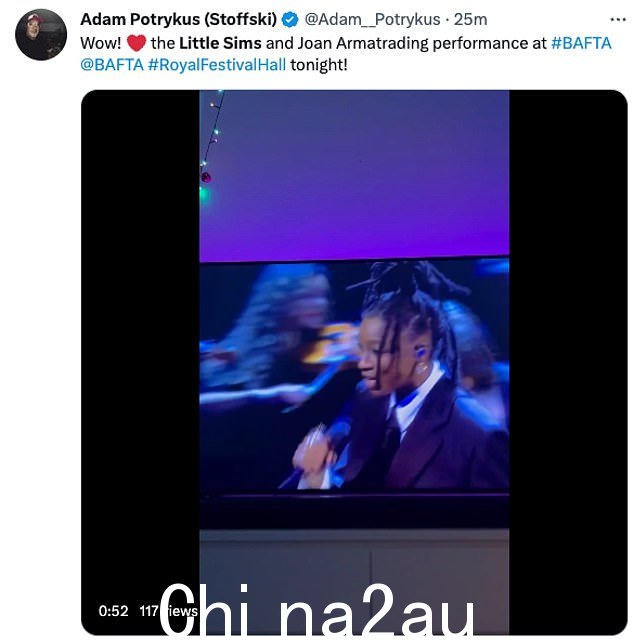Viewport: 634px width, 643px height.
Task: Click the bold Little Sims text
Action: click(x=220, y=43)
